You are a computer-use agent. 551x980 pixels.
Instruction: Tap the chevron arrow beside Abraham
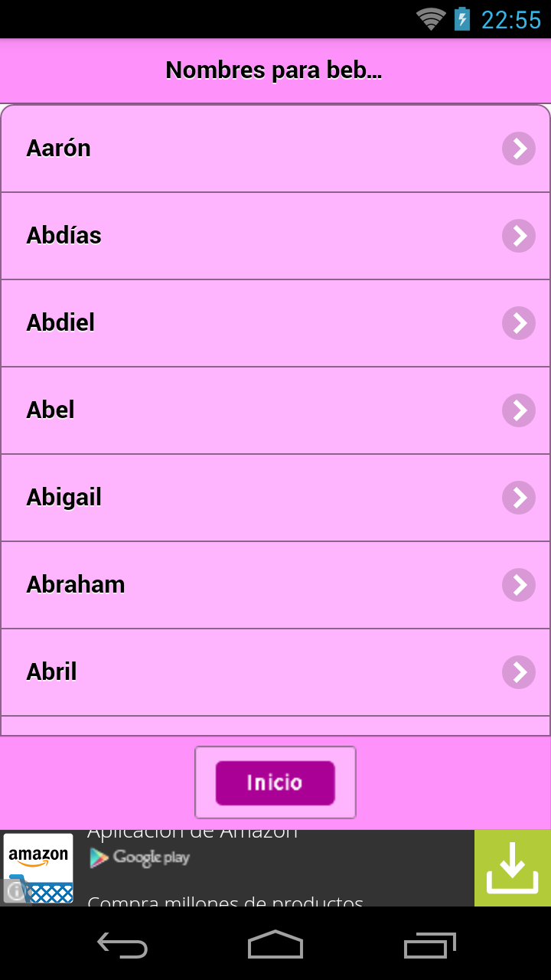519,585
